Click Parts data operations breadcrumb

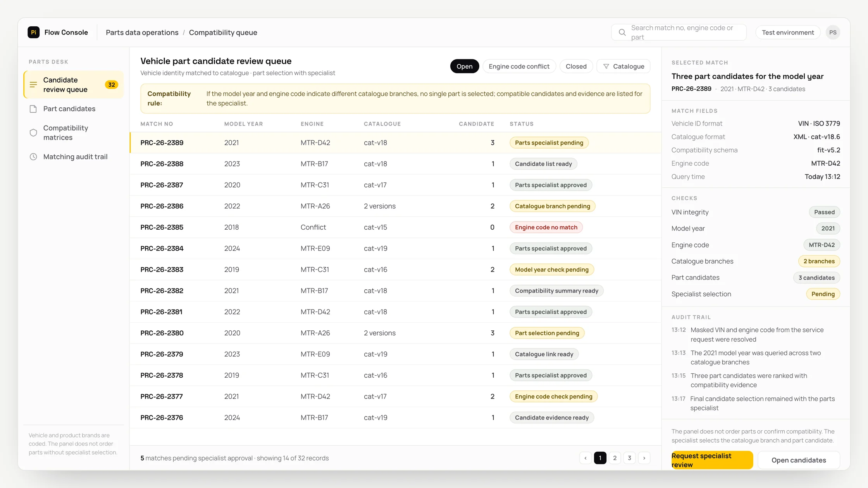142,33
